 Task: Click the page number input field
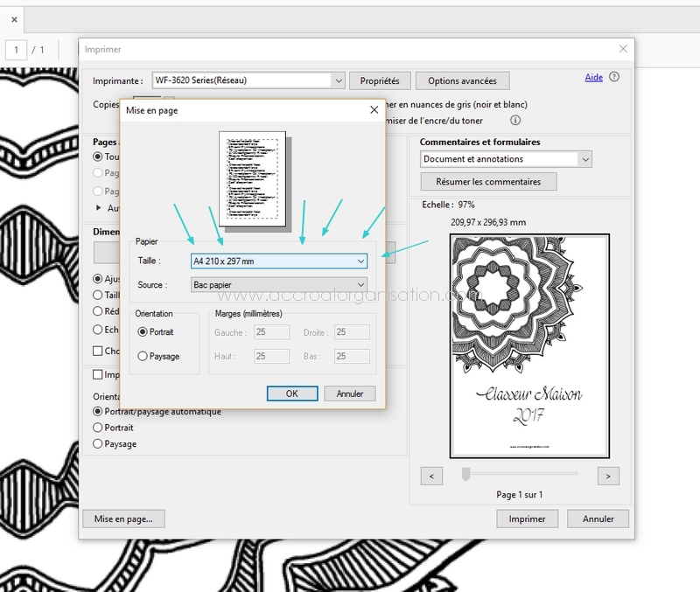17,50
